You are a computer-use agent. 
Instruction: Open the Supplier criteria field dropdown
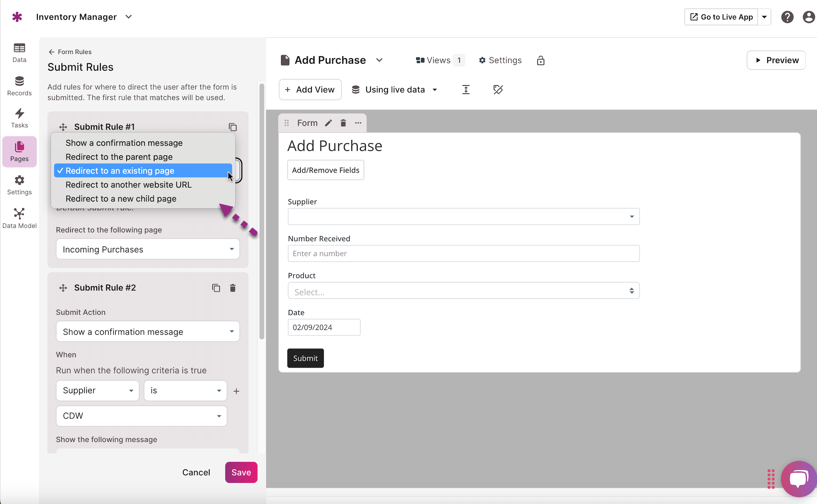click(97, 391)
